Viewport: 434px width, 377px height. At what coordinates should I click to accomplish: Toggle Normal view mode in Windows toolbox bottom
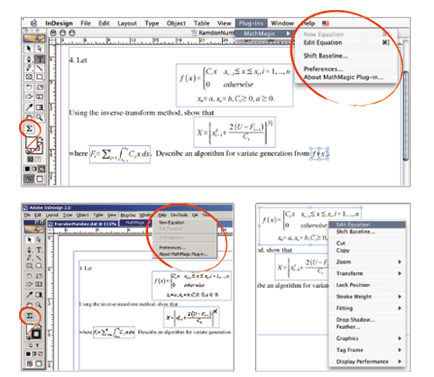coord(30,364)
